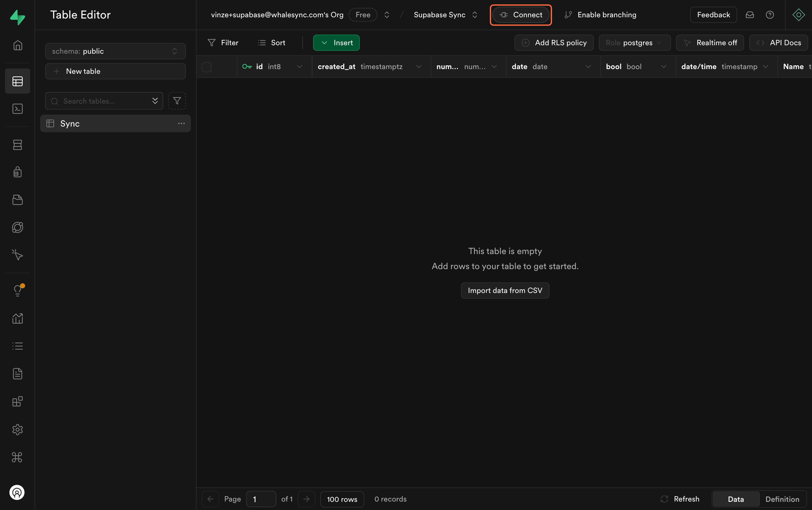Open the Storage folder icon
The width and height of the screenshot is (812, 510).
click(x=18, y=200)
